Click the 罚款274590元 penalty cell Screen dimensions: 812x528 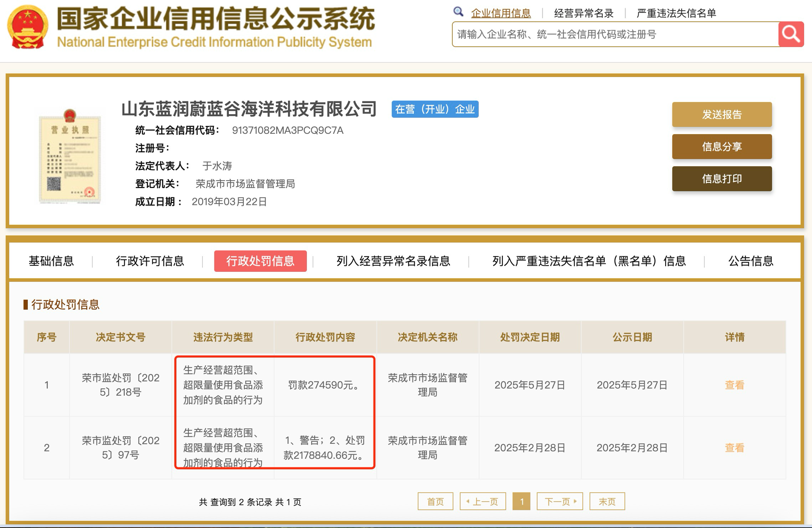(x=325, y=385)
